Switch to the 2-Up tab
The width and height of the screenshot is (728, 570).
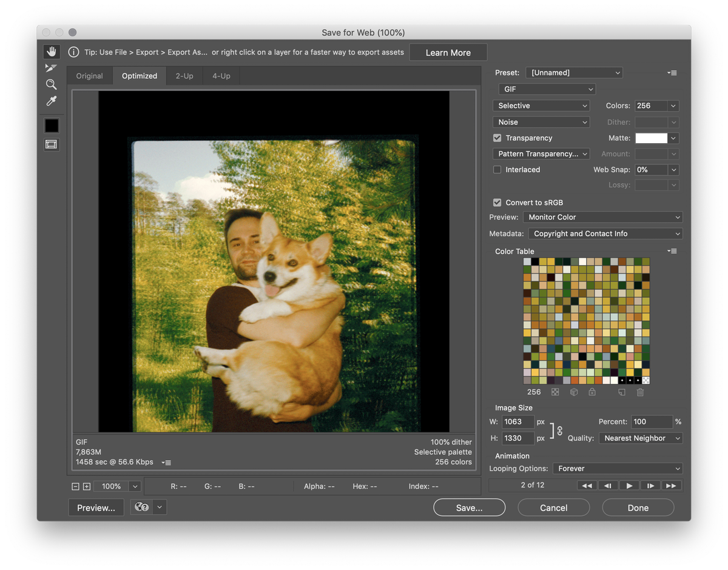click(184, 76)
